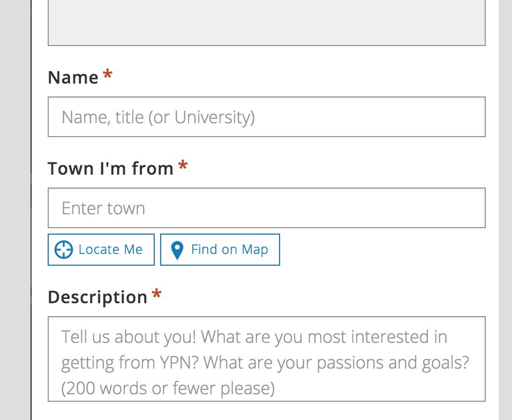Click the gray box above Name

(x=267, y=23)
